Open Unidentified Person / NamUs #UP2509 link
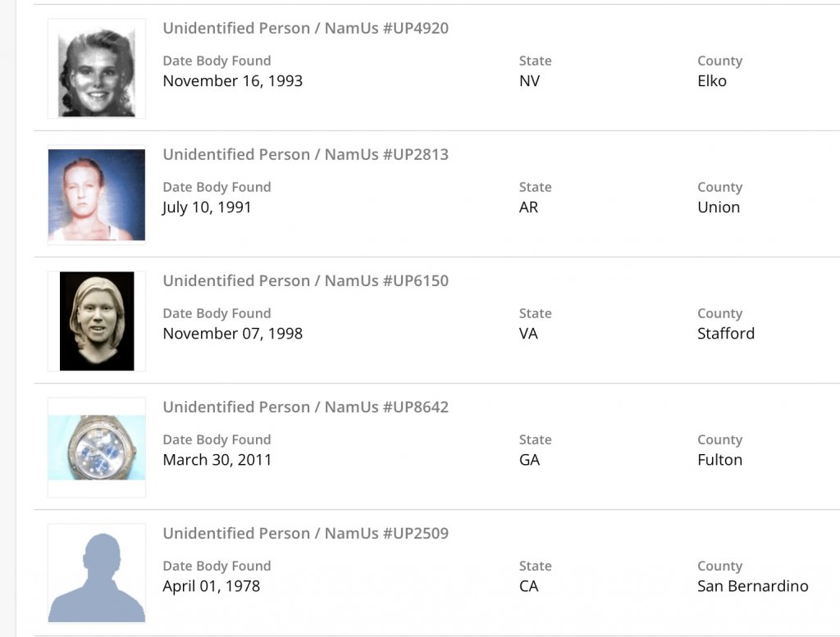The image size is (840, 637). pos(305,534)
